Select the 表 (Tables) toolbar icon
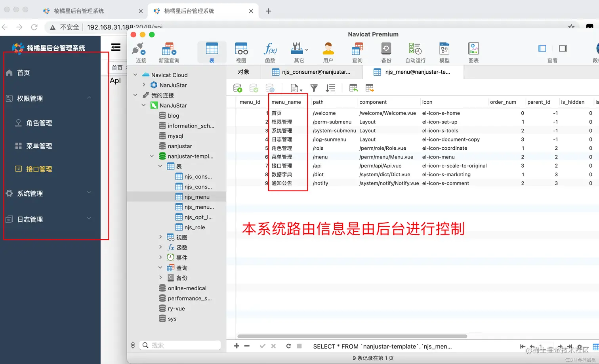Image resolution: width=599 pixels, height=364 pixels. click(x=212, y=51)
